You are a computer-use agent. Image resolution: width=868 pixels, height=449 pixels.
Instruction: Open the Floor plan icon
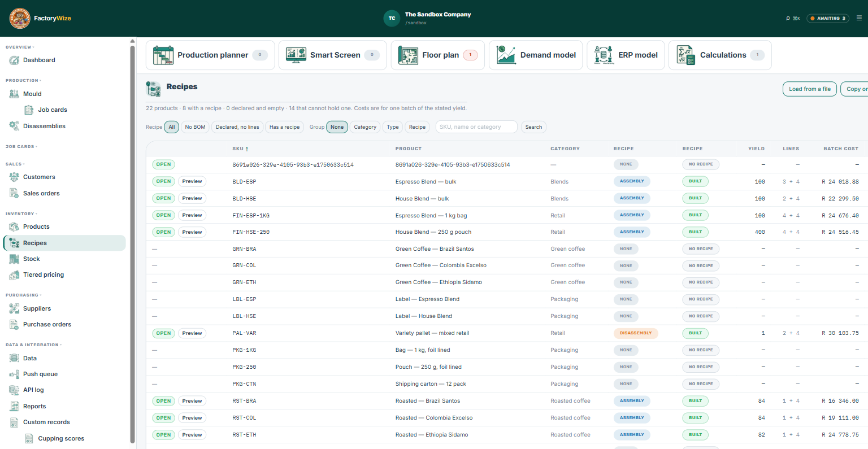click(408, 55)
